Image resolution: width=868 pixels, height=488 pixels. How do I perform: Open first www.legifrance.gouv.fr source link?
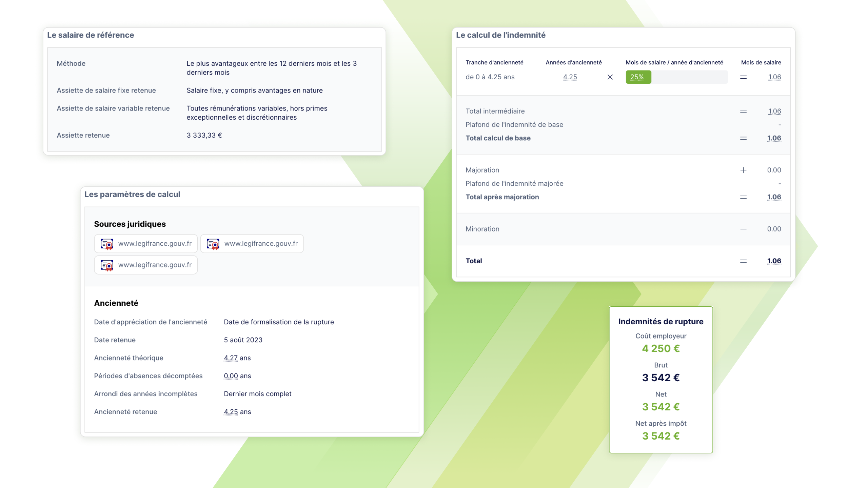pos(155,244)
